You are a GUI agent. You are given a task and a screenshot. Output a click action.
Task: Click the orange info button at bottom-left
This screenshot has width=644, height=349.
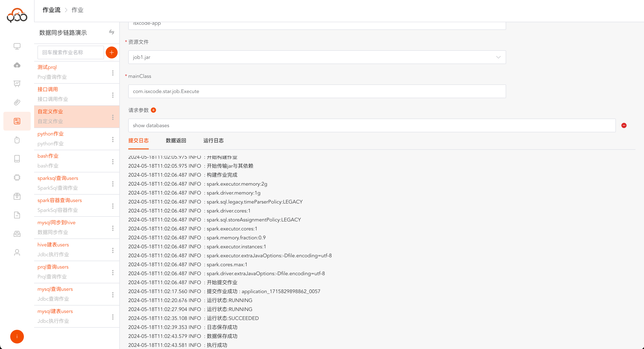[17, 336]
